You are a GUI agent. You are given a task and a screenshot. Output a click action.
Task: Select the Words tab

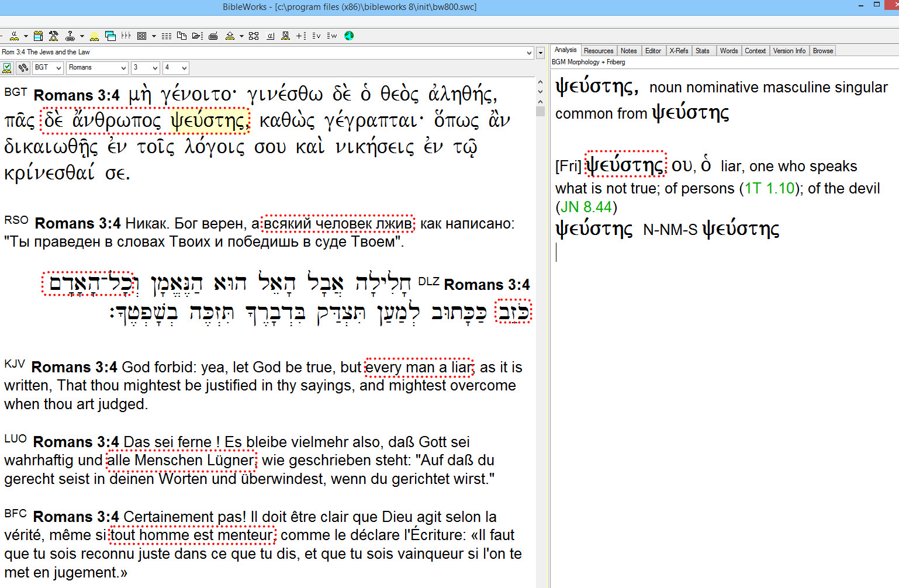(x=729, y=51)
